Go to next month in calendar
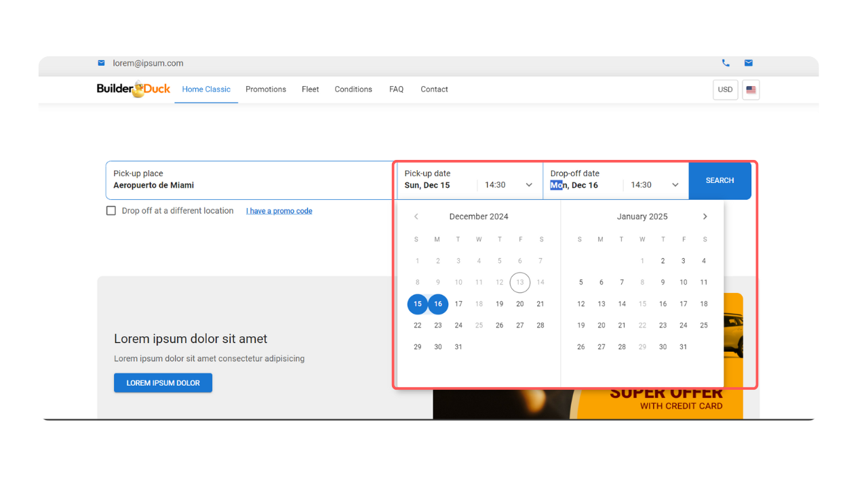Viewport: 868px width, 488px height. click(705, 217)
